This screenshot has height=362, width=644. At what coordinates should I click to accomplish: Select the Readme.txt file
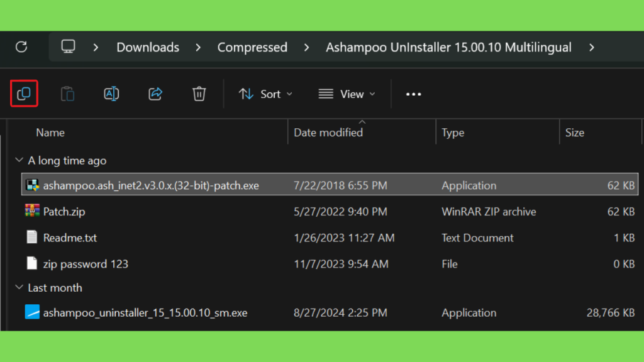[330, 238]
